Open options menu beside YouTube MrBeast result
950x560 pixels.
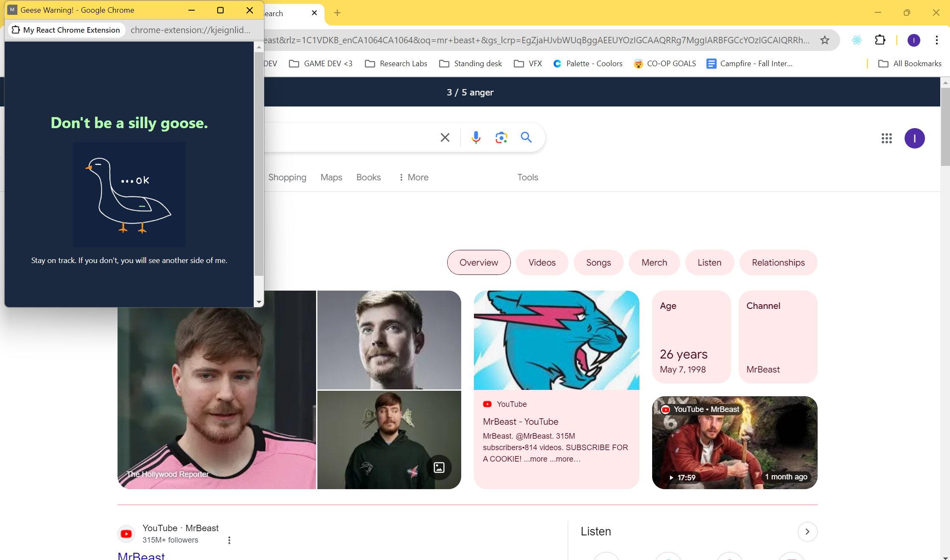coord(229,540)
